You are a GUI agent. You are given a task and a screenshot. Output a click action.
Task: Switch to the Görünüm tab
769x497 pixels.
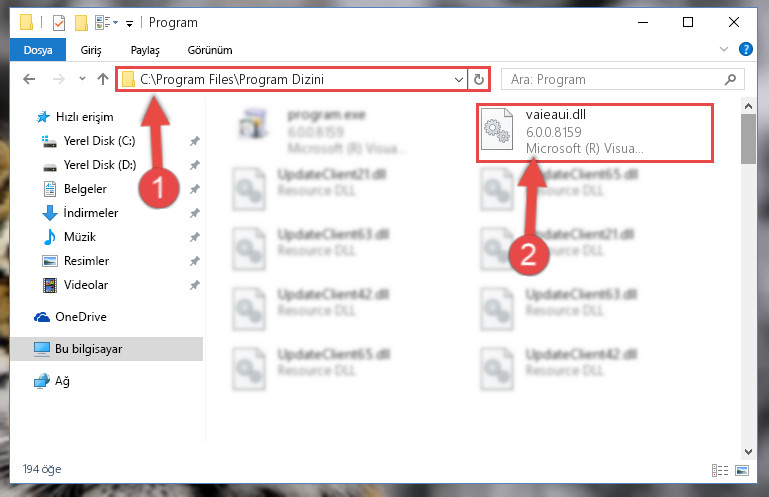tap(210, 50)
